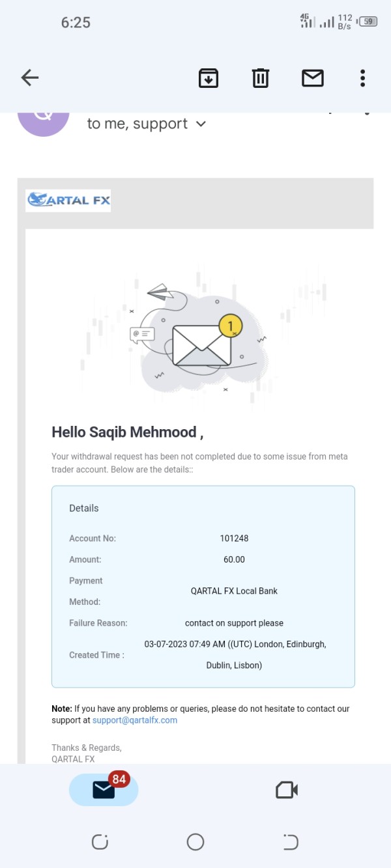Tap the "to me, support" recipients text

138,124
